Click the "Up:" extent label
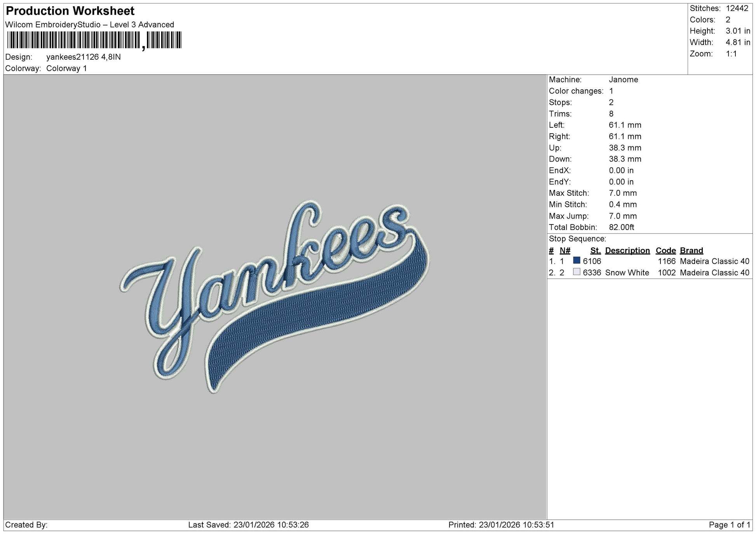The image size is (756, 534). pos(555,148)
